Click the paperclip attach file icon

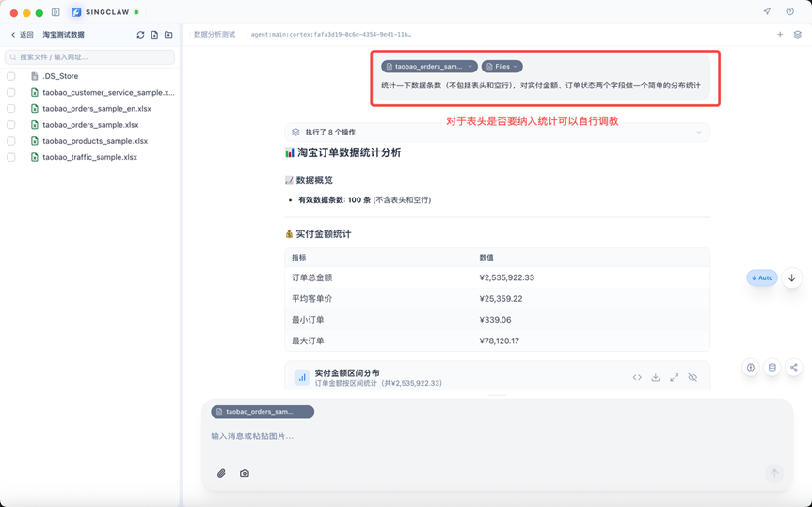(x=221, y=473)
